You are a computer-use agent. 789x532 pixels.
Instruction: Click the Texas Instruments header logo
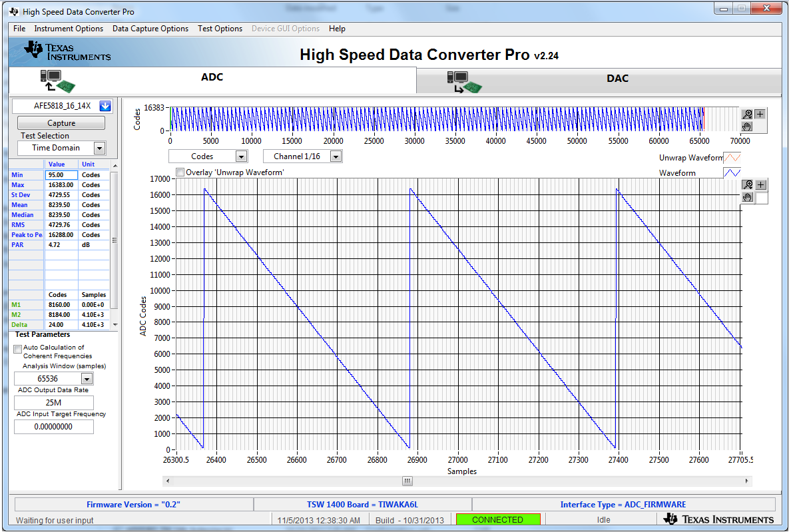[67, 51]
